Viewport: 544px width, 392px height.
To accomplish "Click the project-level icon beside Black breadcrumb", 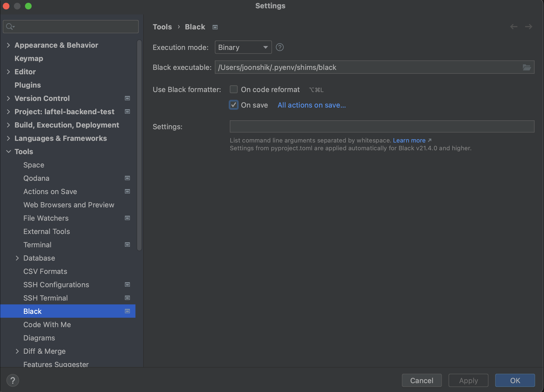I will [x=215, y=27].
